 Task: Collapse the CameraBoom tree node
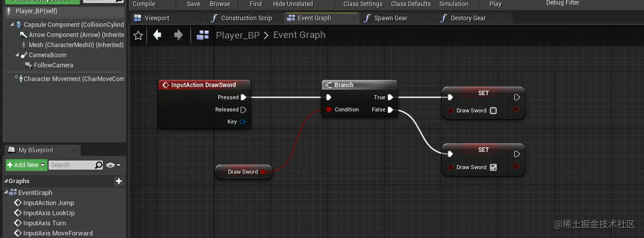pos(17,55)
